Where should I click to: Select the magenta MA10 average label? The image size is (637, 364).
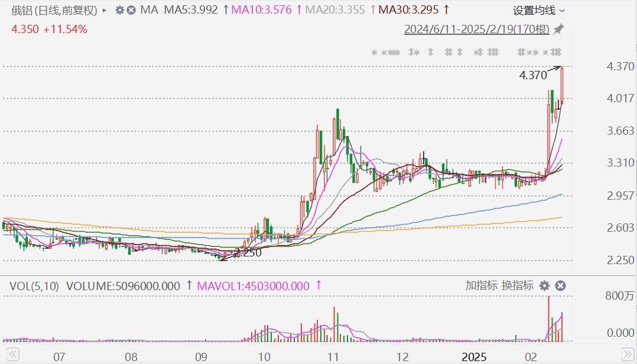[x=261, y=11]
